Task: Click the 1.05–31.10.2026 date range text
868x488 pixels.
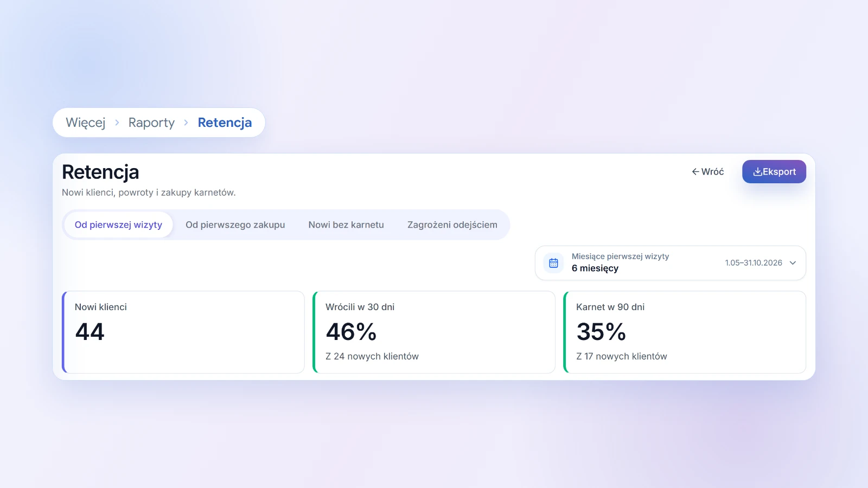Action: 754,263
